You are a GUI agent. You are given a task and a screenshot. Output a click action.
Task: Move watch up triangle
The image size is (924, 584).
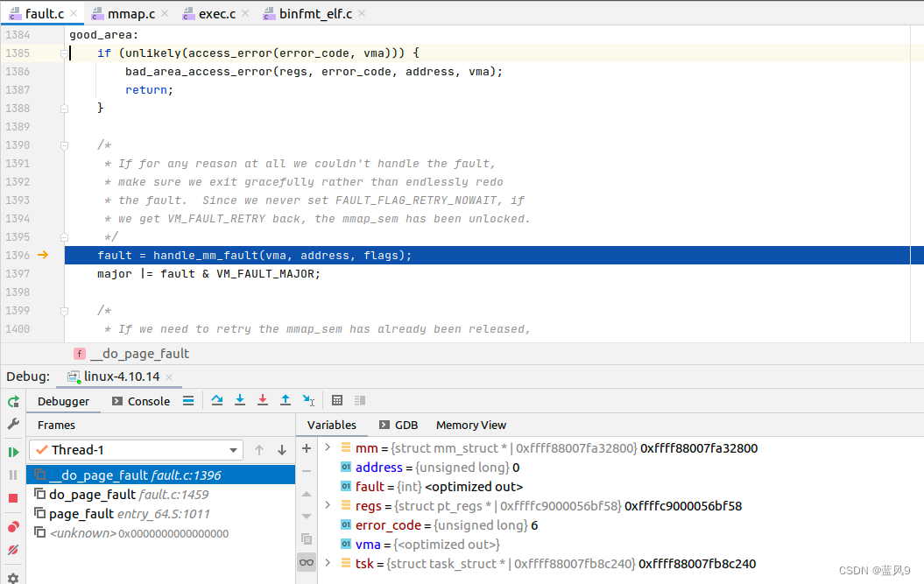(307, 494)
